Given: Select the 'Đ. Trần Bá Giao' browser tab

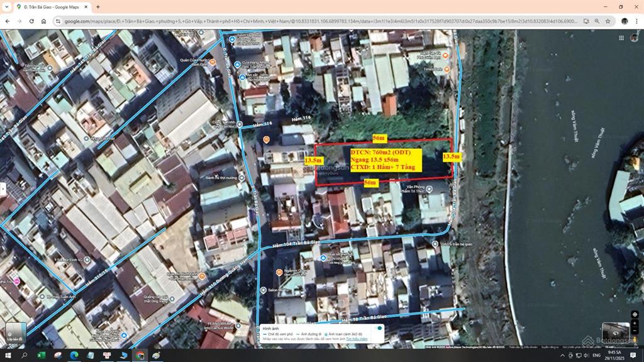Looking at the screenshot, I should 50,7.
